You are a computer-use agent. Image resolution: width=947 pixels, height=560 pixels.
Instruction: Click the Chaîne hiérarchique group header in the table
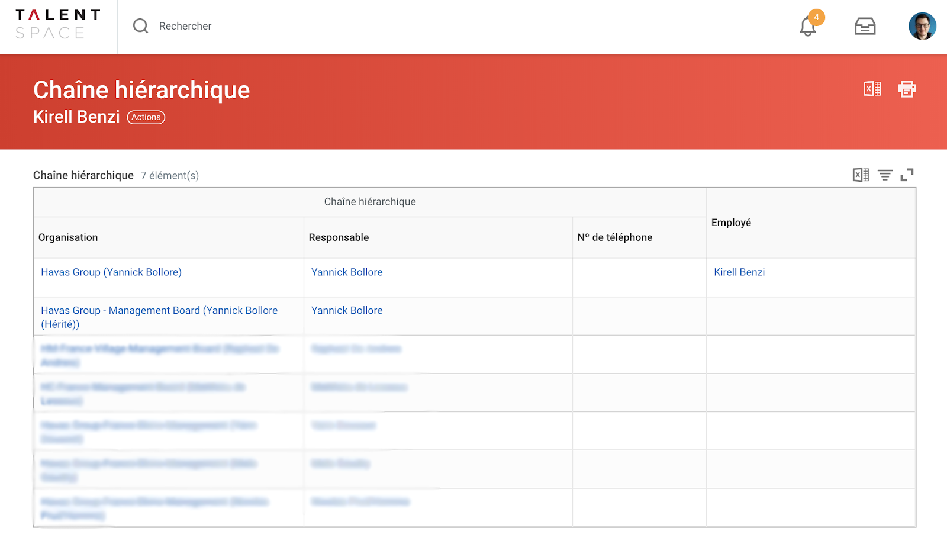click(370, 202)
